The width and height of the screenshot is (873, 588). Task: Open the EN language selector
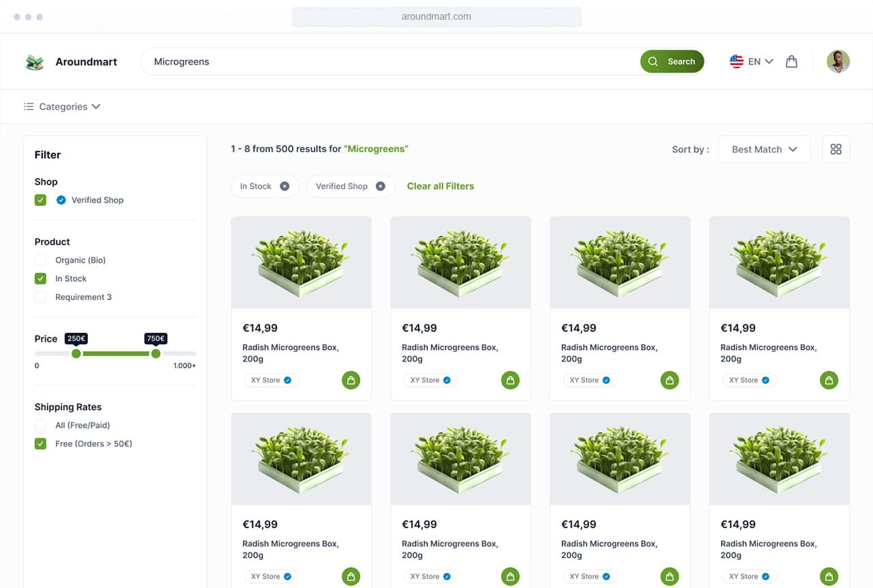(760, 61)
